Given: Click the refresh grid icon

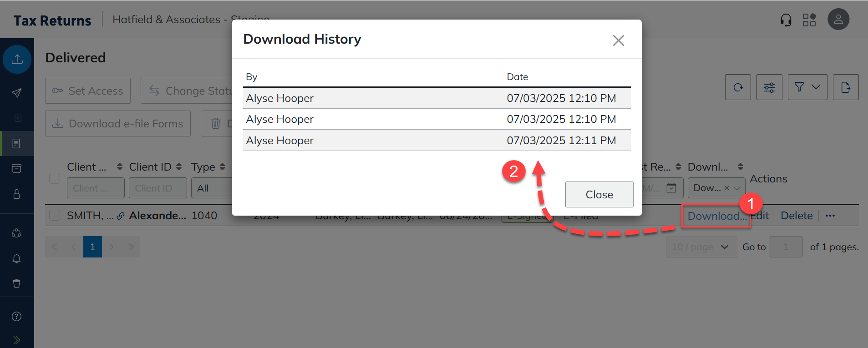Looking at the screenshot, I should point(738,87).
